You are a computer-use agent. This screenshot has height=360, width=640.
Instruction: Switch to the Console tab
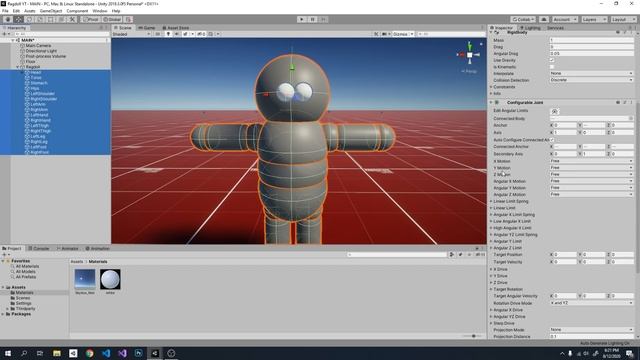click(x=38, y=248)
